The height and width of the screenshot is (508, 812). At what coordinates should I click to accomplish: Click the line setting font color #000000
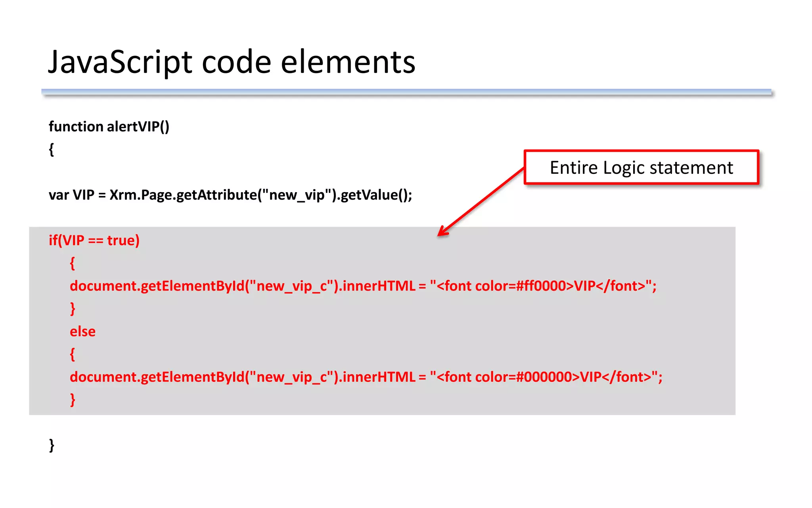pyautogui.click(x=366, y=377)
